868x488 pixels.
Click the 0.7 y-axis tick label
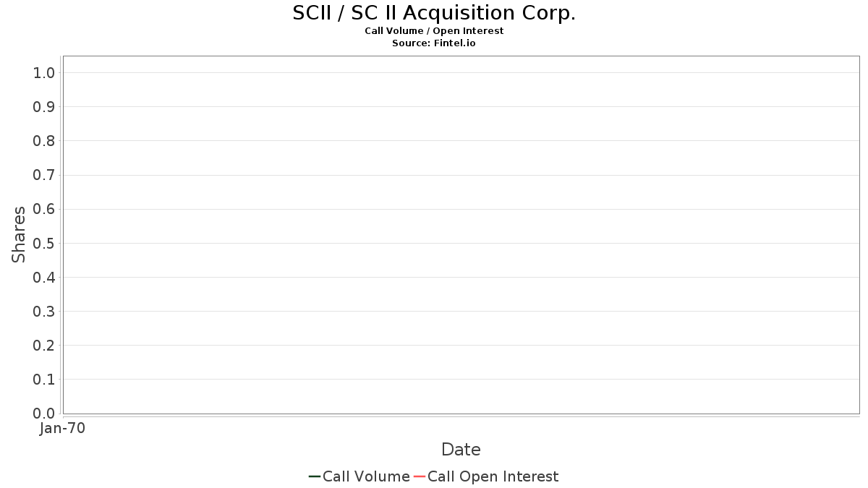point(44,175)
